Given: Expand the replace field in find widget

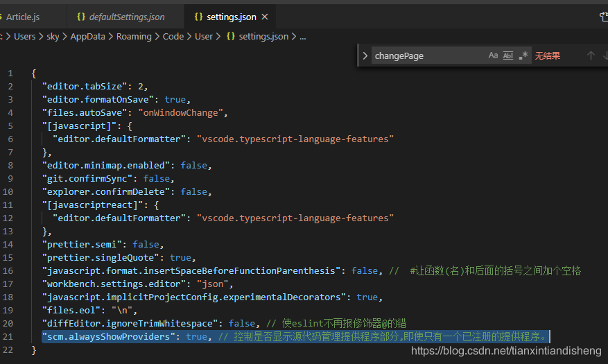Looking at the screenshot, I should point(365,56).
